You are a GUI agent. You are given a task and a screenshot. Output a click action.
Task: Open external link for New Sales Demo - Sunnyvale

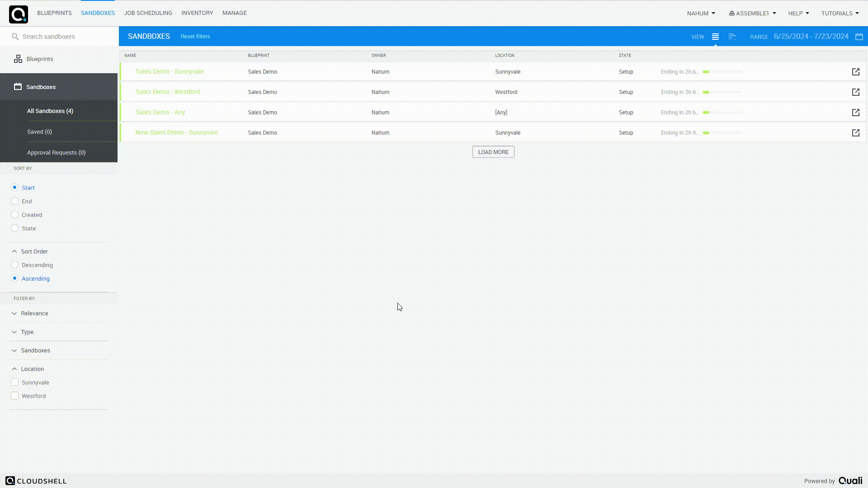[856, 132]
